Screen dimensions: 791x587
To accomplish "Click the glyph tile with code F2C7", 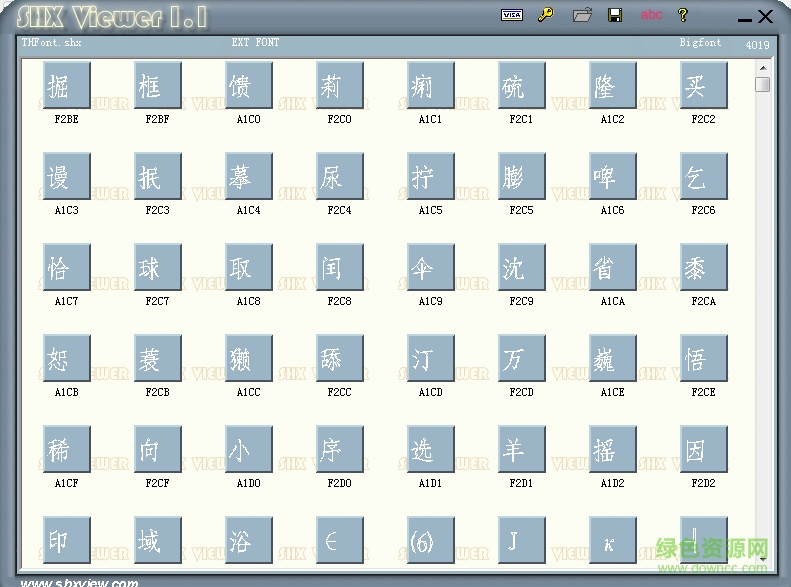I will click(158, 268).
